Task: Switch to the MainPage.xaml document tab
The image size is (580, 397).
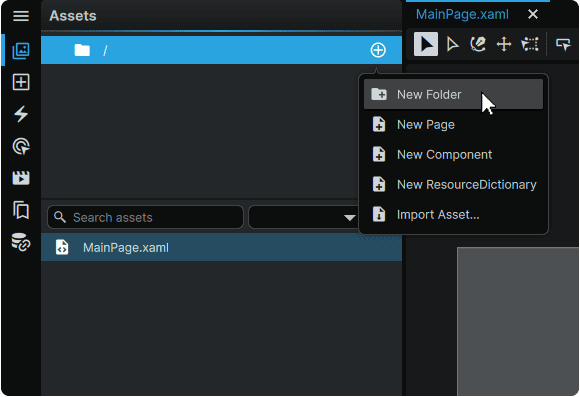Action: coord(462,14)
